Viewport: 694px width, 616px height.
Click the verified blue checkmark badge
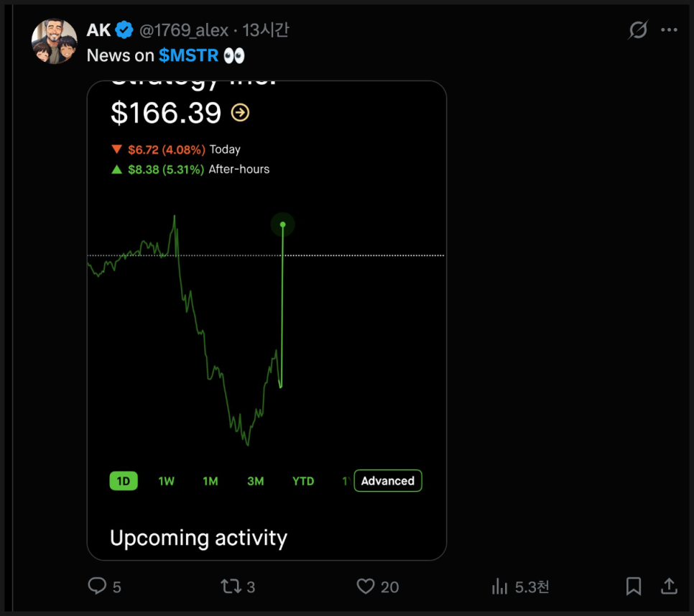125,30
